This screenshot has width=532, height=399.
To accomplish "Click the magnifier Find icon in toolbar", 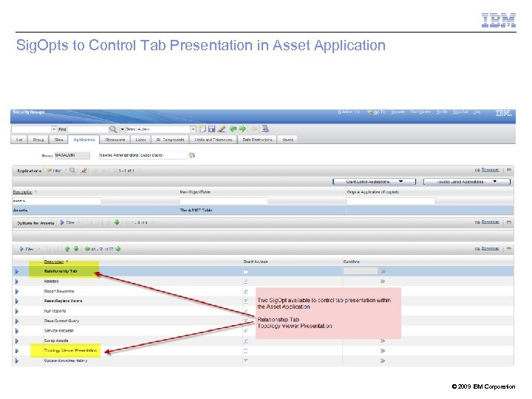I will click(x=113, y=129).
